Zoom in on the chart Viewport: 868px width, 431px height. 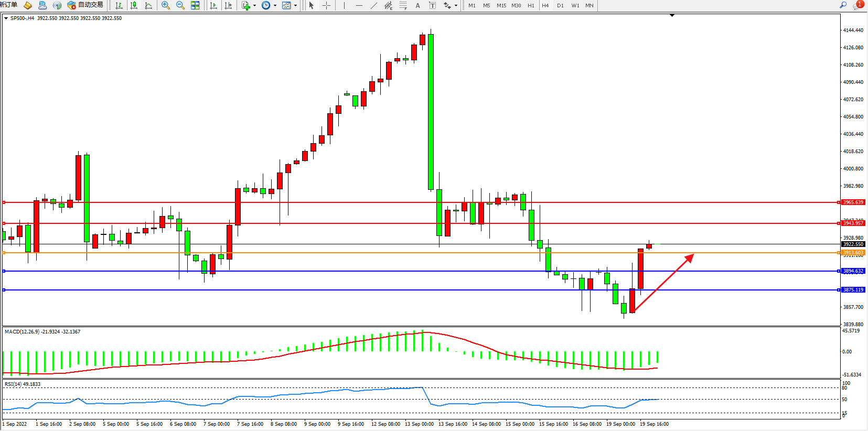[166, 5]
